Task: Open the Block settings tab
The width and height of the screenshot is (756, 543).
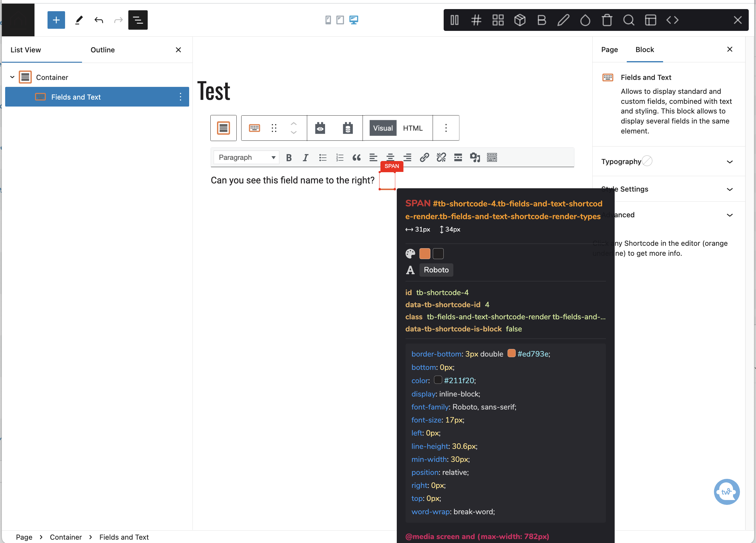Action: [x=645, y=50]
